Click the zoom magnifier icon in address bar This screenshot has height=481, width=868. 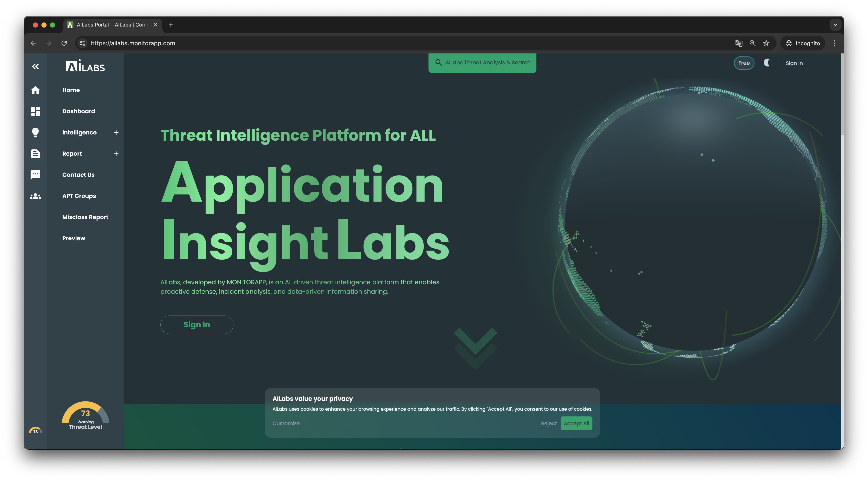[x=752, y=43]
